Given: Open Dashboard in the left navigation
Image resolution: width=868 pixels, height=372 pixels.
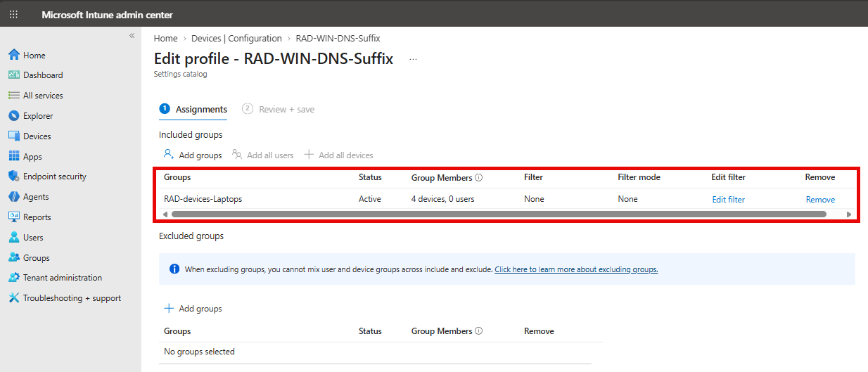Looking at the screenshot, I should click(x=43, y=75).
